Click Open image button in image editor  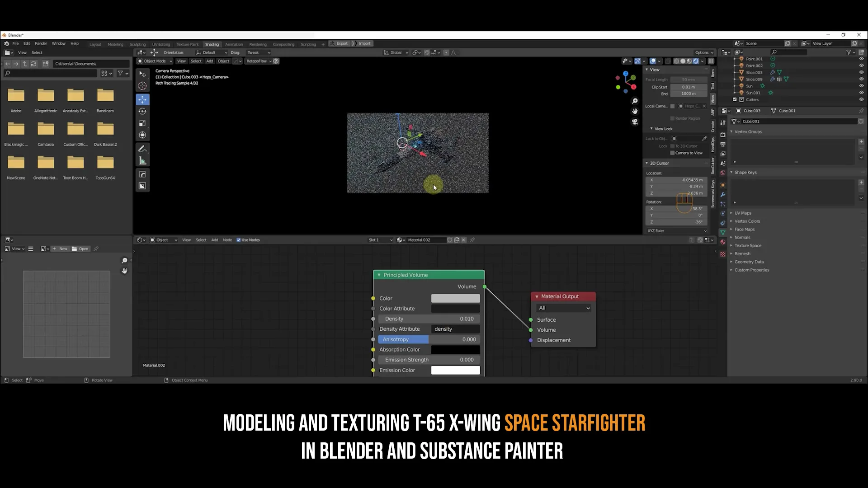click(80, 249)
